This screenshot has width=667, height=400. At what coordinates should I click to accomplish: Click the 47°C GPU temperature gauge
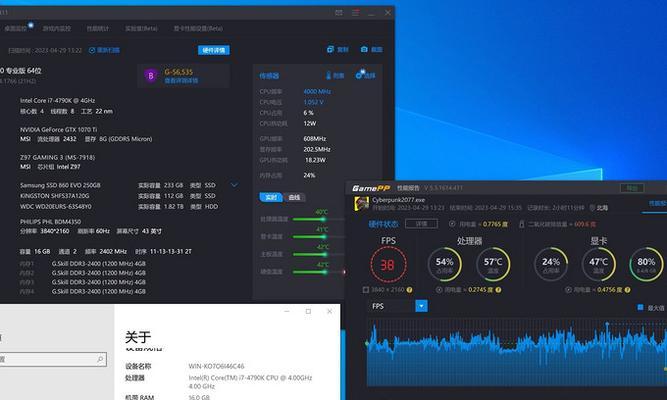pyautogui.click(x=598, y=265)
